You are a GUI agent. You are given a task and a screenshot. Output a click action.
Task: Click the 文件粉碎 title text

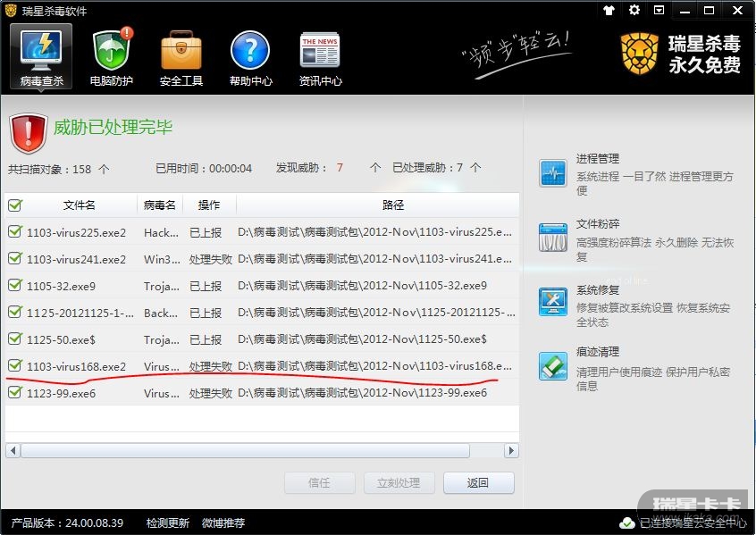(597, 224)
